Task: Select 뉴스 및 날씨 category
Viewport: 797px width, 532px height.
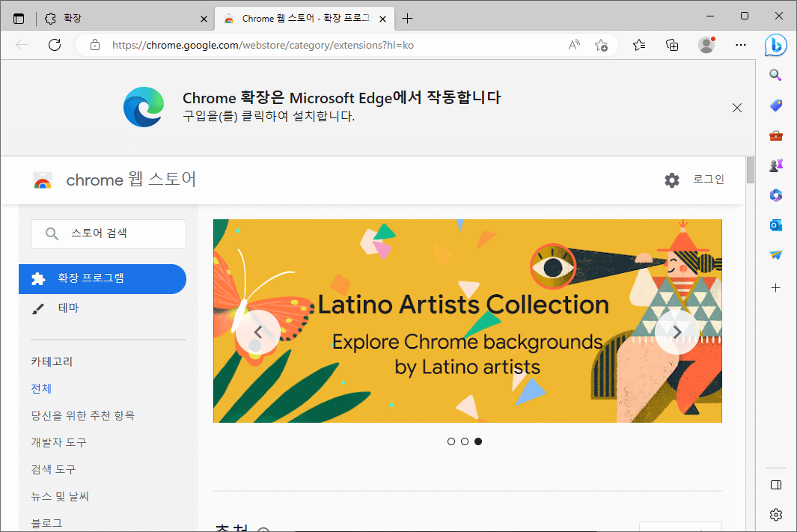Action: (60, 496)
